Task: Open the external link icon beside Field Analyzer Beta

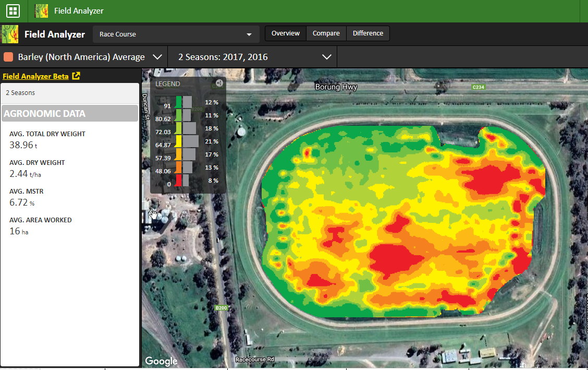Action: tap(76, 76)
